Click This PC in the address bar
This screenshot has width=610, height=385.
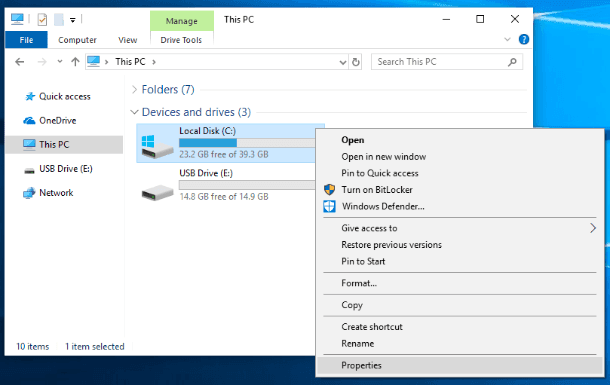(x=130, y=61)
